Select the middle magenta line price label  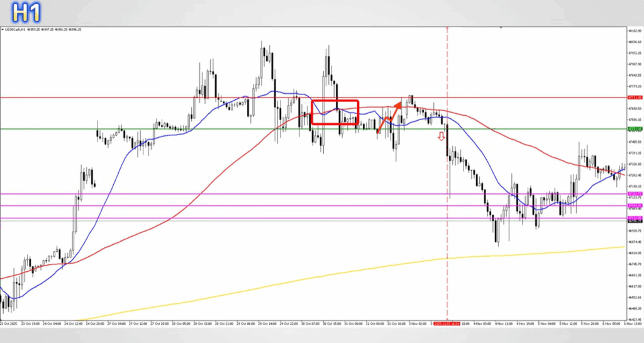point(635,206)
